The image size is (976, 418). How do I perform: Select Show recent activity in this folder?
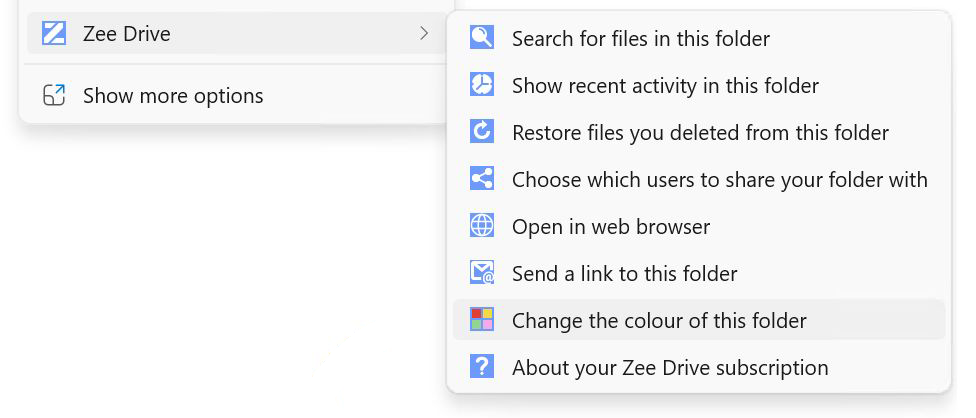(665, 86)
